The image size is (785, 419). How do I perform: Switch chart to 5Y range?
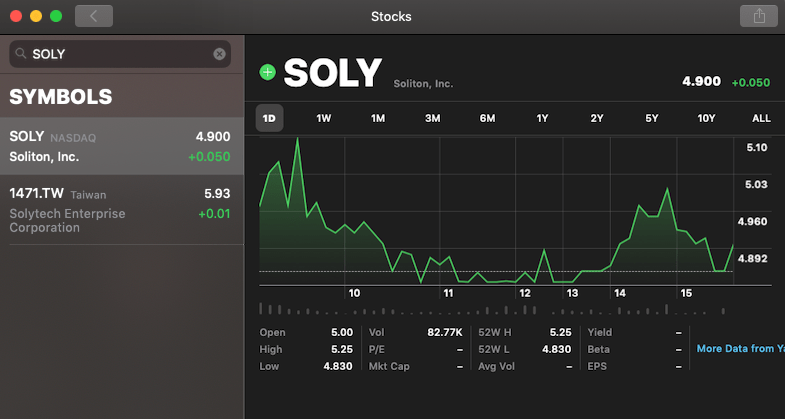(x=651, y=119)
